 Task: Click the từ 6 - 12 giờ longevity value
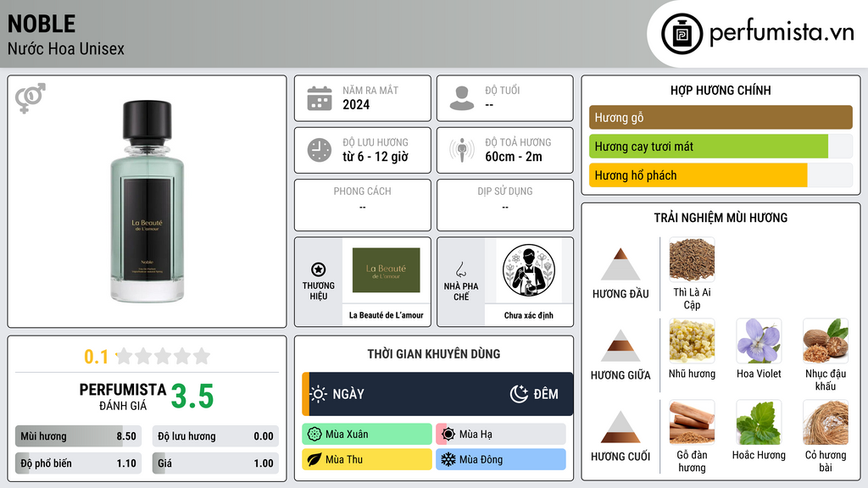coord(376,157)
